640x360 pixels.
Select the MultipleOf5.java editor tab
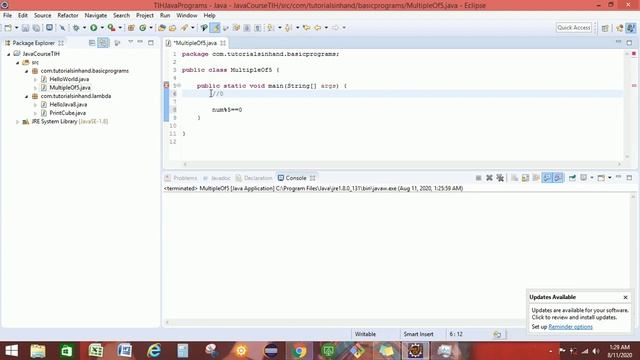(x=195, y=43)
